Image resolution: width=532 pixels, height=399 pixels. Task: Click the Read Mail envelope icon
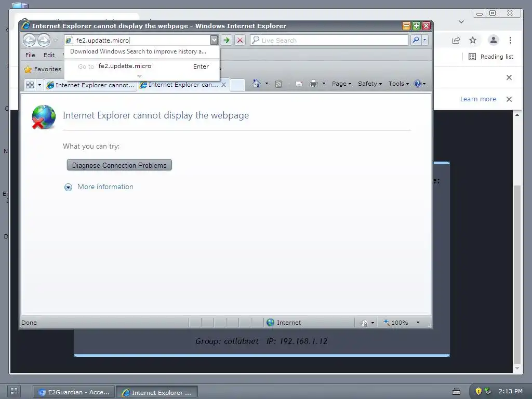click(x=299, y=84)
